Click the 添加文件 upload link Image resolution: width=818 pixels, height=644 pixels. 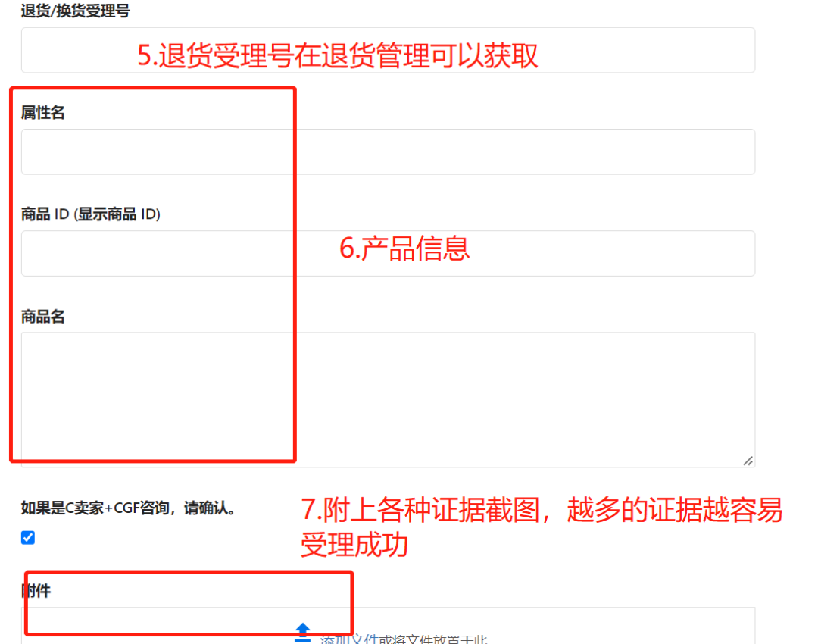pyautogui.click(x=349, y=639)
